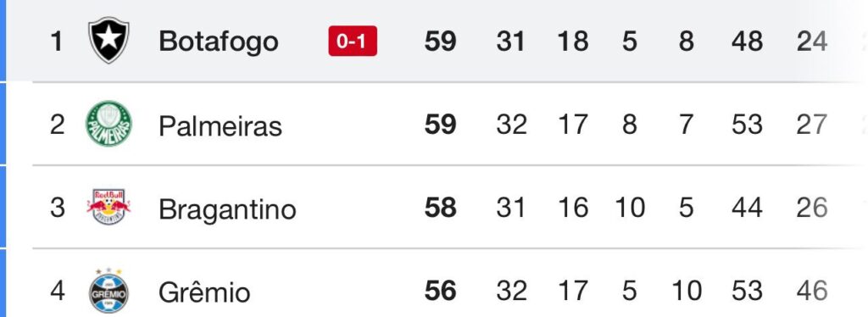Click Bragantino's 10 draws value
The image size is (868, 317).
tap(630, 208)
